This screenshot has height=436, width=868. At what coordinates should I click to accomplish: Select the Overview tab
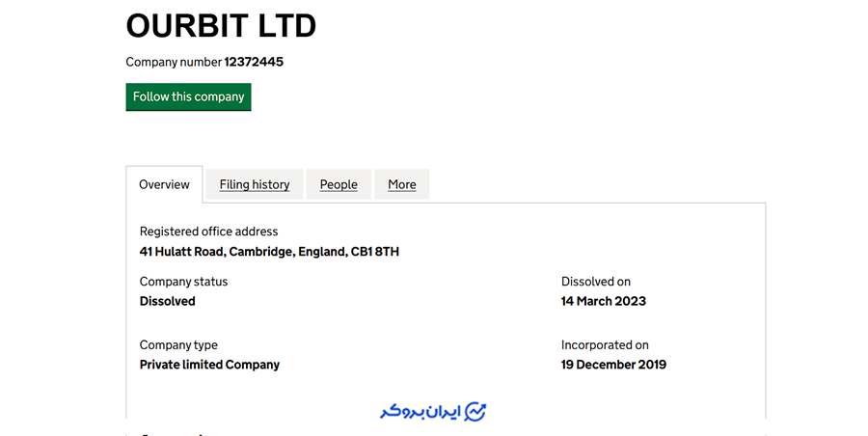(x=164, y=184)
